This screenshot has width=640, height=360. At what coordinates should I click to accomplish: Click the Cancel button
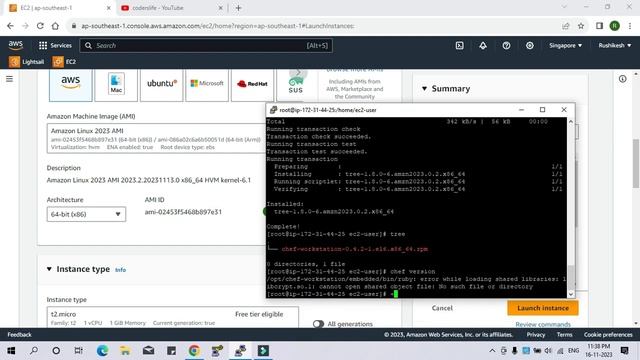[x=442, y=308]
